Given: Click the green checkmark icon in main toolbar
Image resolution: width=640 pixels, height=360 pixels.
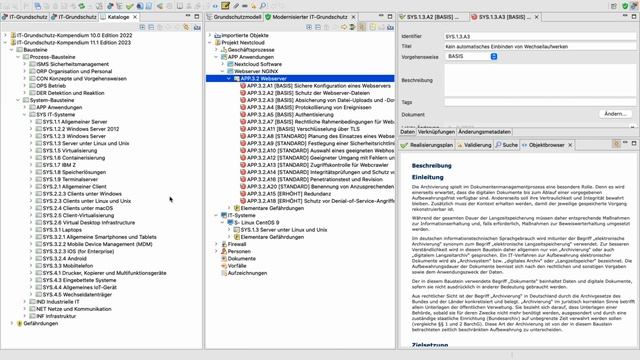Looking at the screenshot, I should pyautogui.click(x=130, y=6).
